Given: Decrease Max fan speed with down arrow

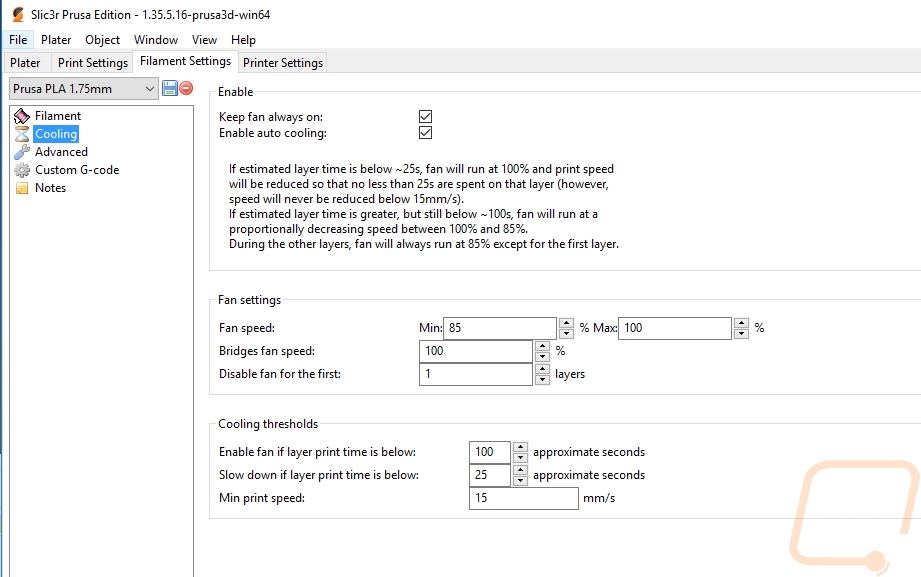Looking at the screenshot, I should [x=741, y=334].
